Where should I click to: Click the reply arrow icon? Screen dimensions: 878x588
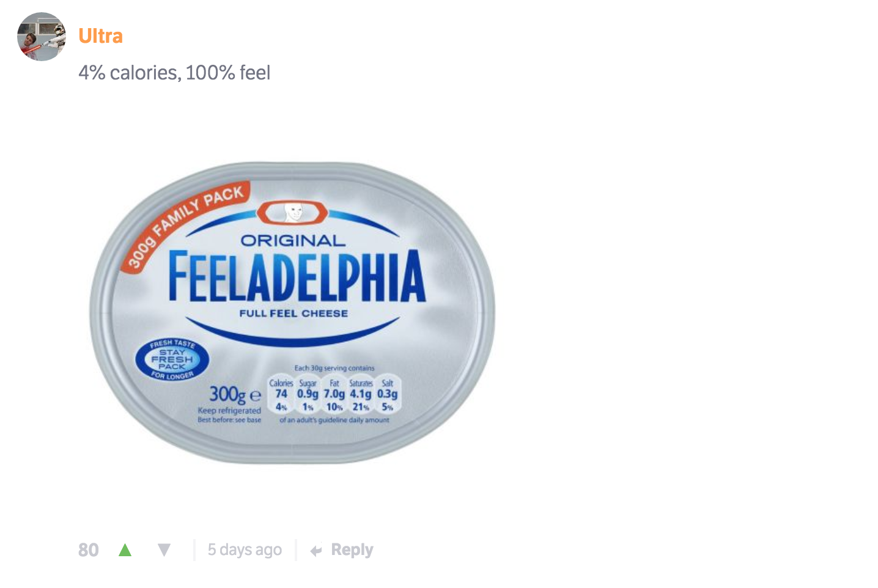click(316, 551)
